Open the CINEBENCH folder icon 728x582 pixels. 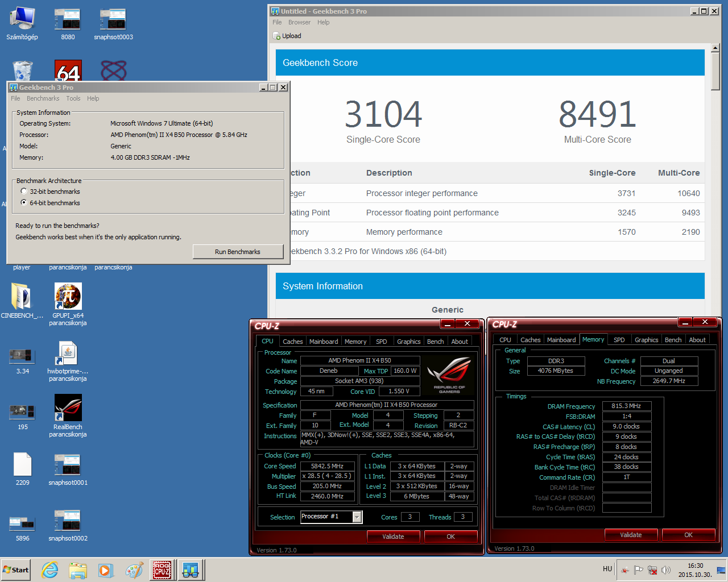click(x=22, y=301)
